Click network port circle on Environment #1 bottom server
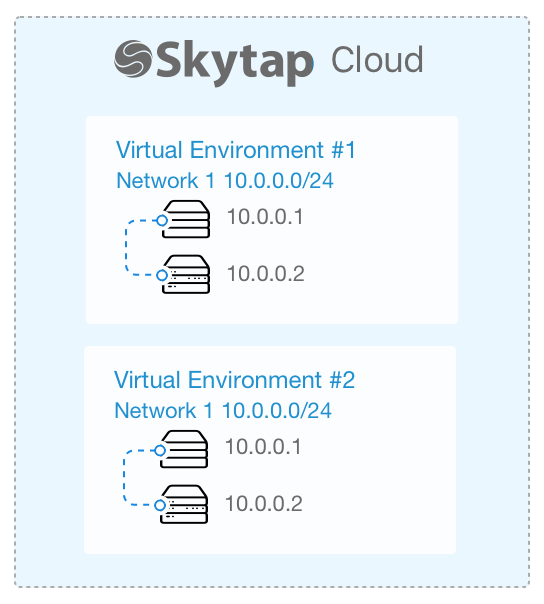 162,275
